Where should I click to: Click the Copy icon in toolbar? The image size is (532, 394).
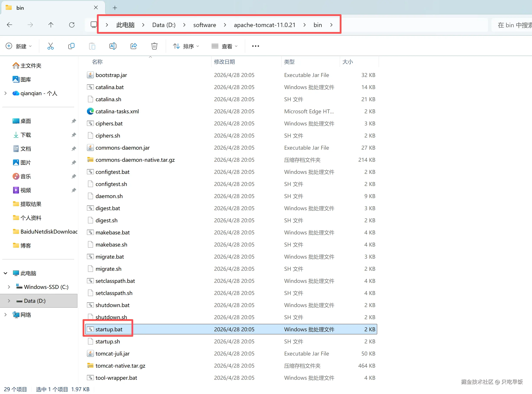(x=71, y=46)
